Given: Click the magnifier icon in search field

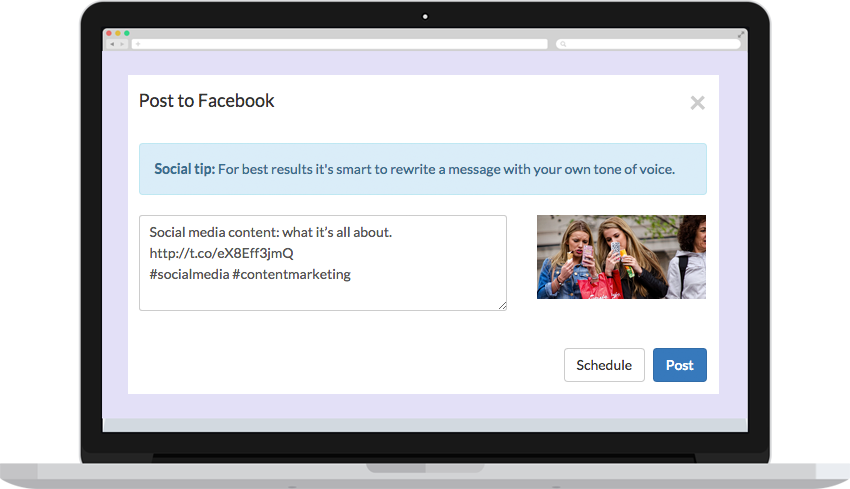Looking at the screenshot, I should (563, 44).
